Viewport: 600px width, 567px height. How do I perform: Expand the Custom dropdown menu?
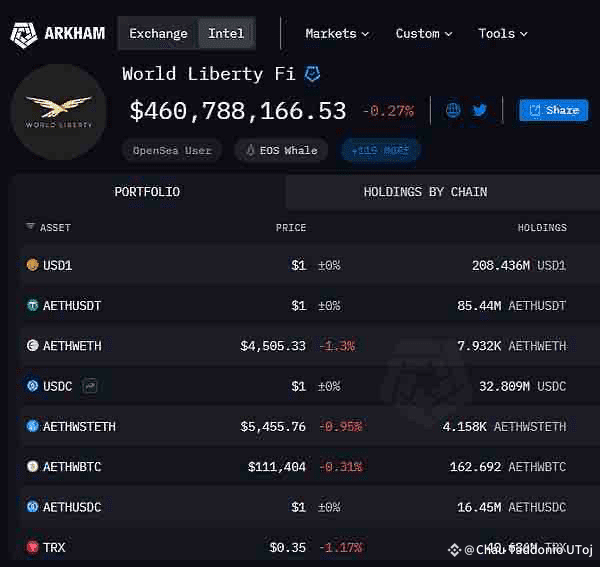(424, 34)
